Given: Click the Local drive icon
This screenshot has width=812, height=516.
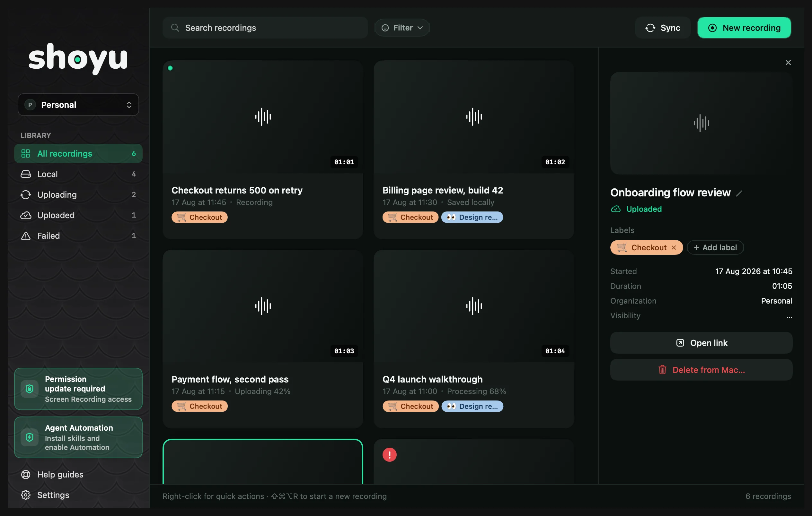Looking at the screenshot, I should coord(26,174).
